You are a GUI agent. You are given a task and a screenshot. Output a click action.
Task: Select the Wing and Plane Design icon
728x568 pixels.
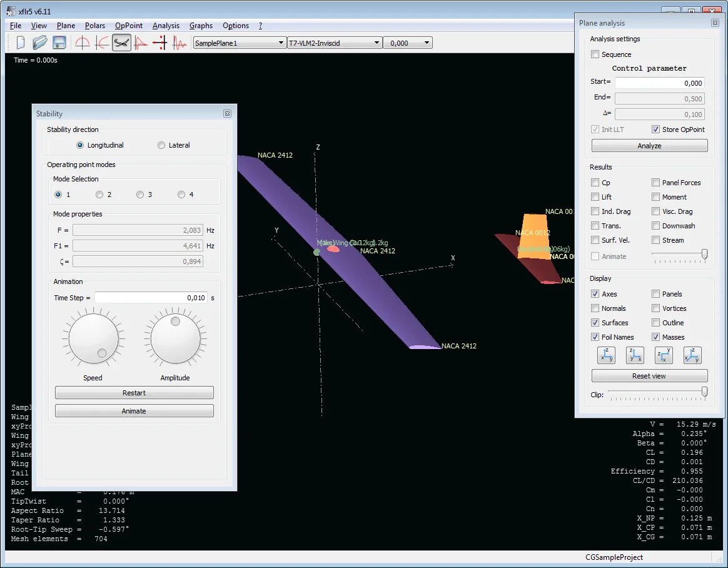pos(121,43)
